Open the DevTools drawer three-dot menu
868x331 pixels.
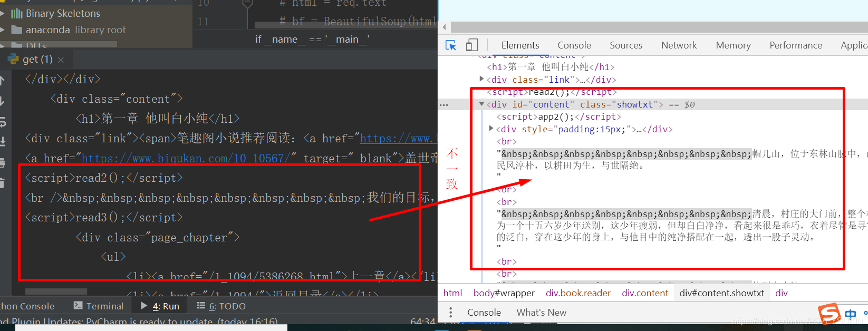click(x=450, y=313)
